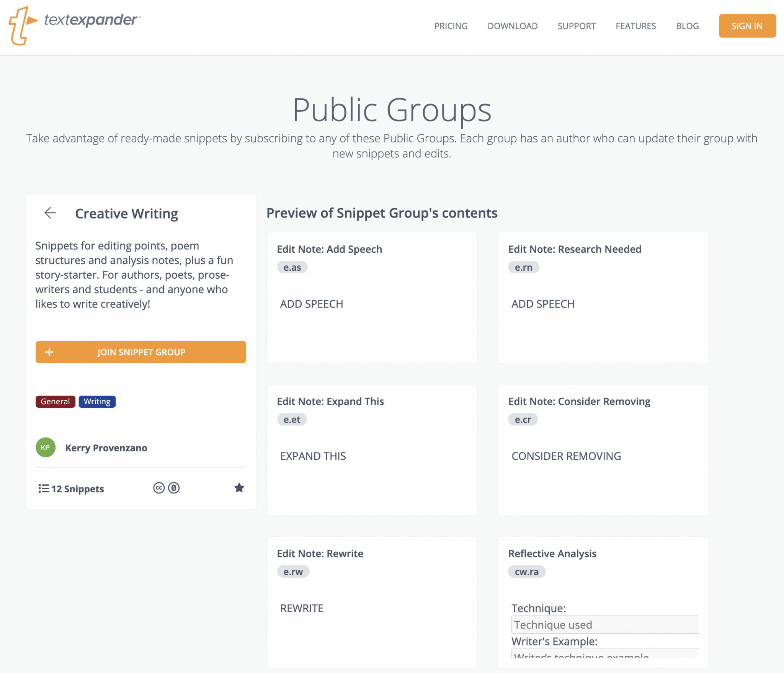Click the 12 Snippets count

[x=78, y=489]
